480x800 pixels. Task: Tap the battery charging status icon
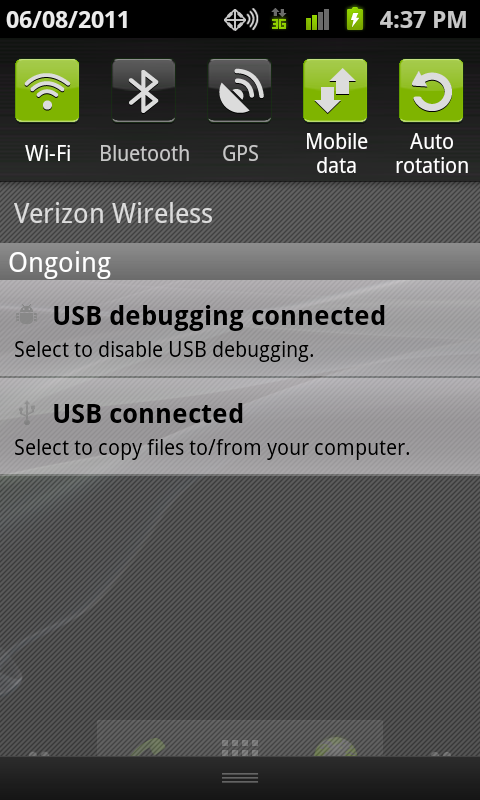coord(355,19)
